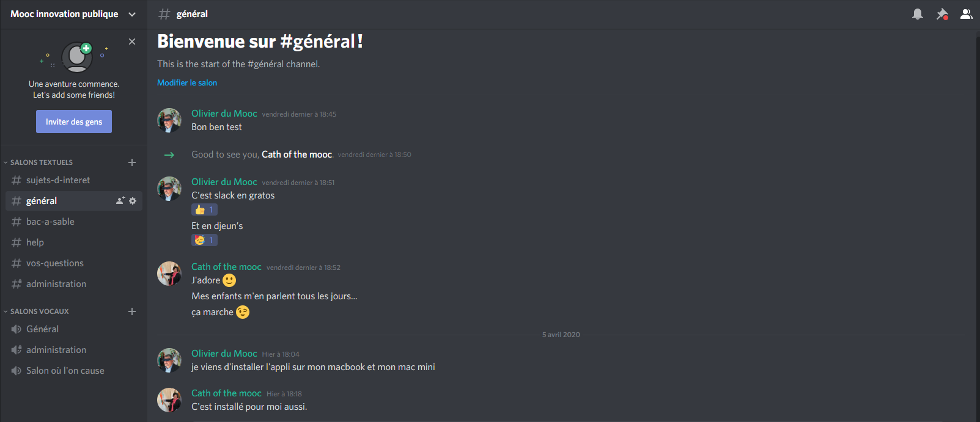This screenshot has width=980, height=422.
Task: Toggle party face reaction on message
Action: point(204,240)
